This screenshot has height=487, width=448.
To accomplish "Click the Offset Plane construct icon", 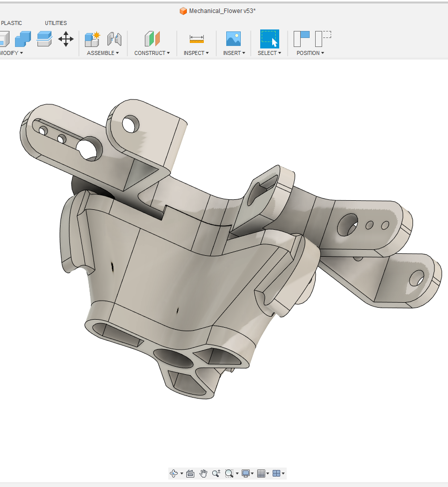I will (x=152, y=39).
